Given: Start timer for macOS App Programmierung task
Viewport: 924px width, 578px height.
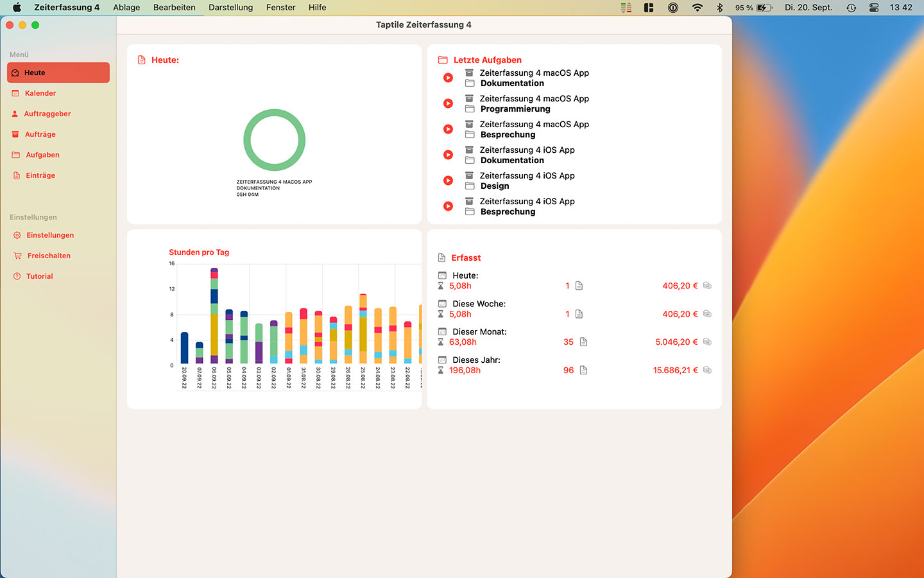Looking at the screenshot, I should pos(449,103).
